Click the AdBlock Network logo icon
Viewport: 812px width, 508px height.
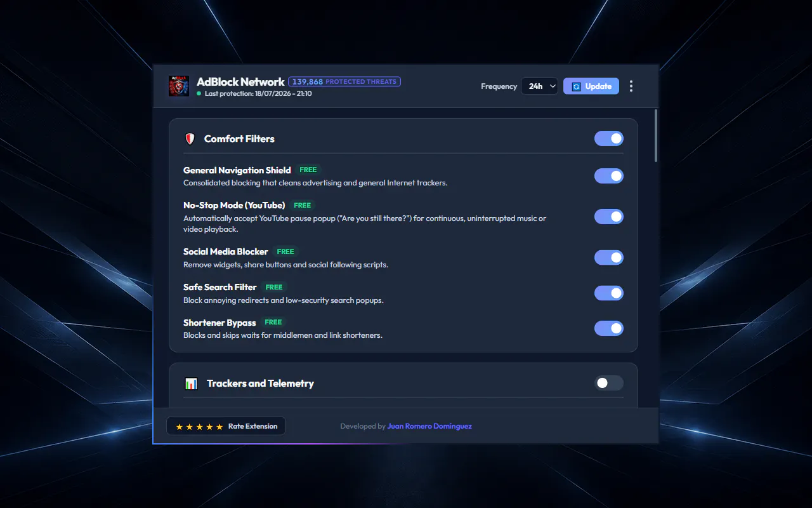[179, 86]
